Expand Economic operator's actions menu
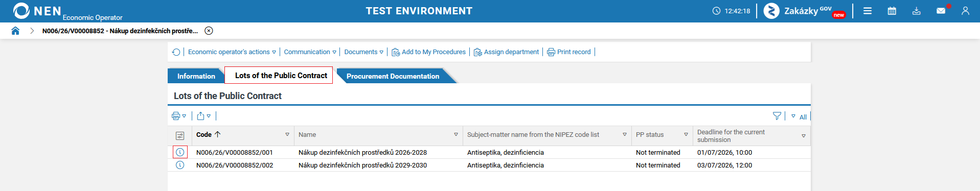 (232, 52)
